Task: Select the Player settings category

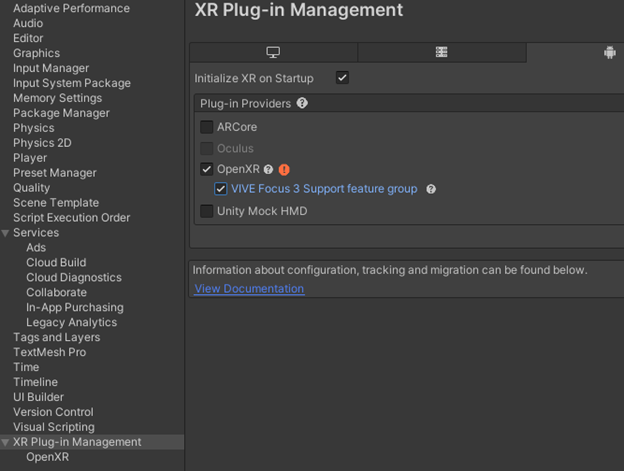Action: pyautogui.click(x=30, y=158)
